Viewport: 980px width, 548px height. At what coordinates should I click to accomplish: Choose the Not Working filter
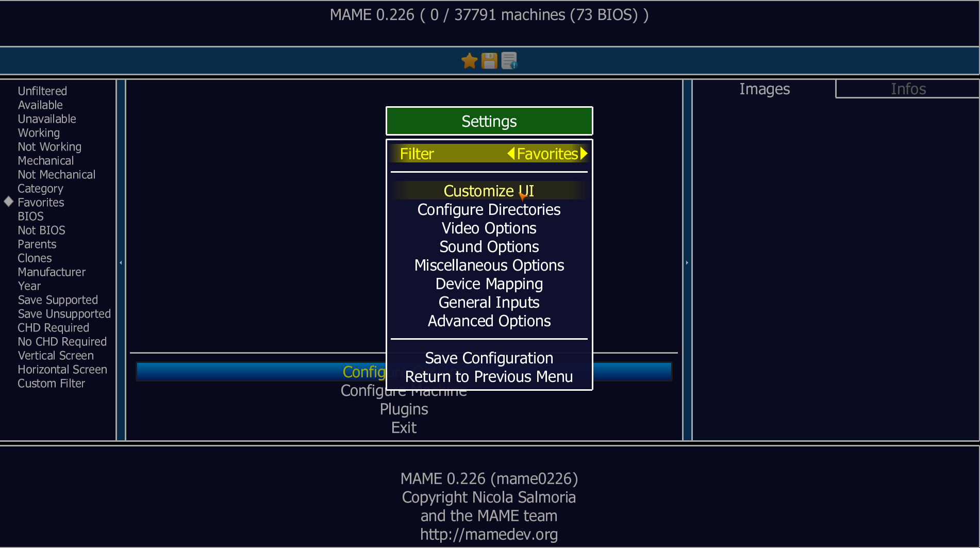[49, 146]
